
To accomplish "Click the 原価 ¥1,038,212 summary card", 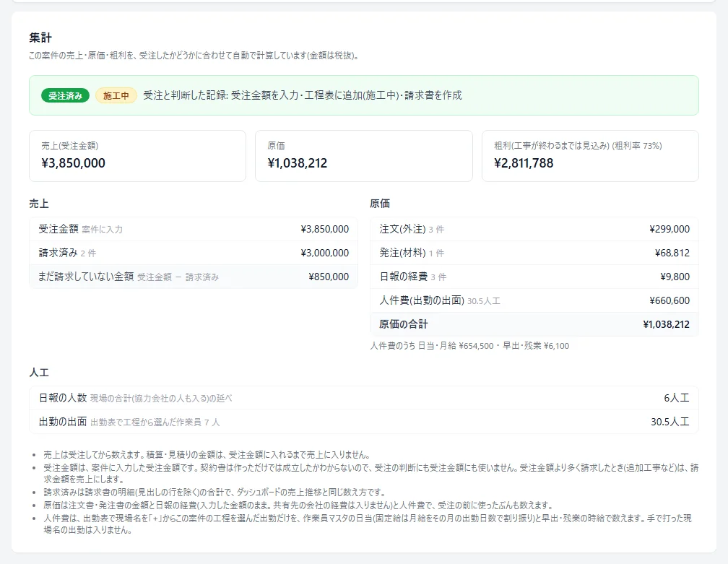I will 363,156.
